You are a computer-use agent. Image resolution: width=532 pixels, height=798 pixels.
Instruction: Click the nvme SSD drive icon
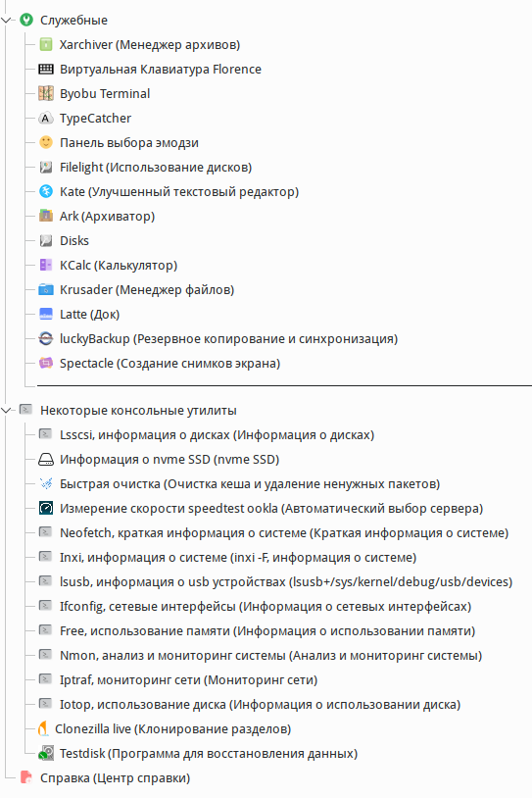tap(46, 460)
